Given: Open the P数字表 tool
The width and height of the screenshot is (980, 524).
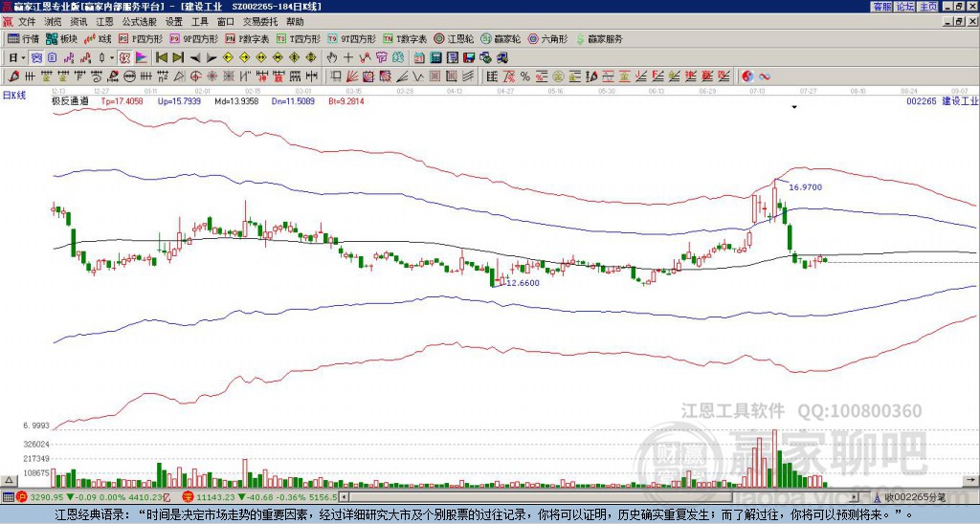Looking at the screenshot, I should coord(248,38).
